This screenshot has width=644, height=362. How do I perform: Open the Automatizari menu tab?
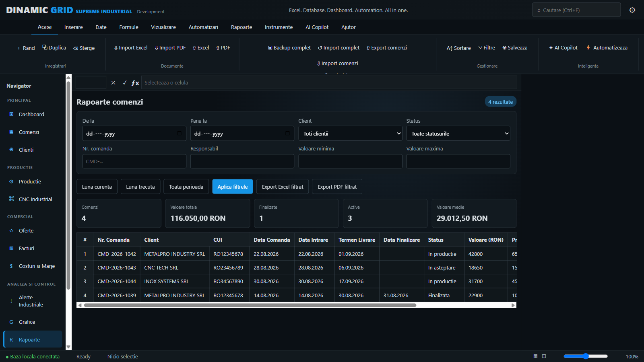pos(203,27)
